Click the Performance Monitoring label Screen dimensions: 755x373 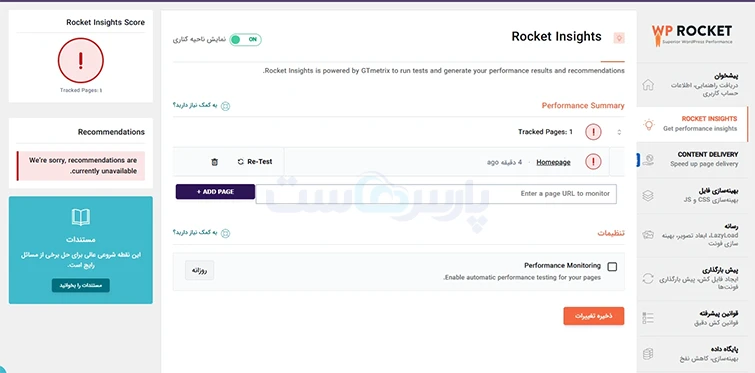click(x=562, y=265)
